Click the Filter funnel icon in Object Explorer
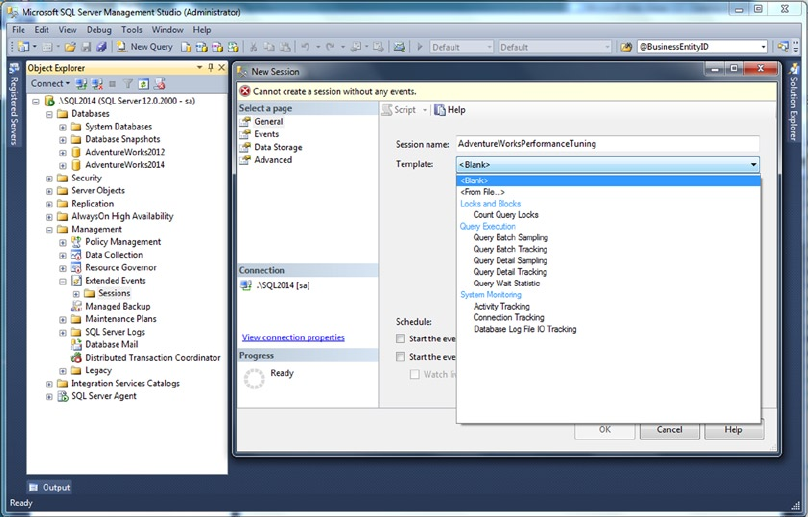808x517 pixels. tap(128, 84)
